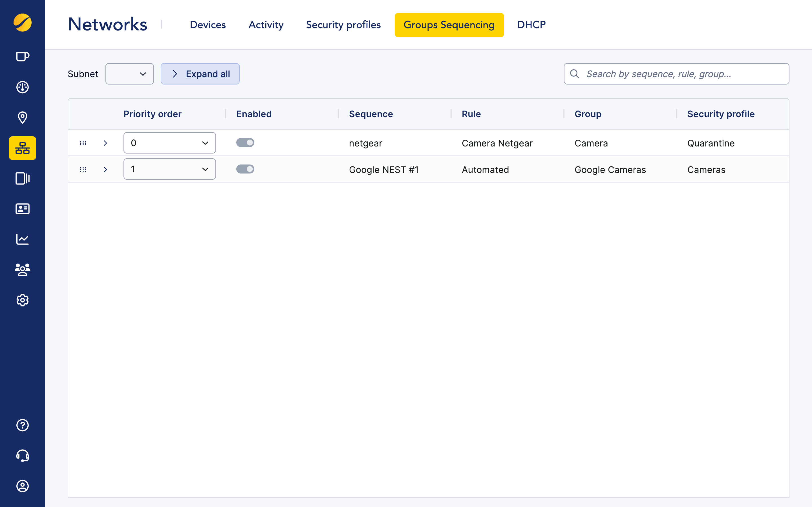Open the Subnet dropdown
812x507 pixels.
click(129, 74)
